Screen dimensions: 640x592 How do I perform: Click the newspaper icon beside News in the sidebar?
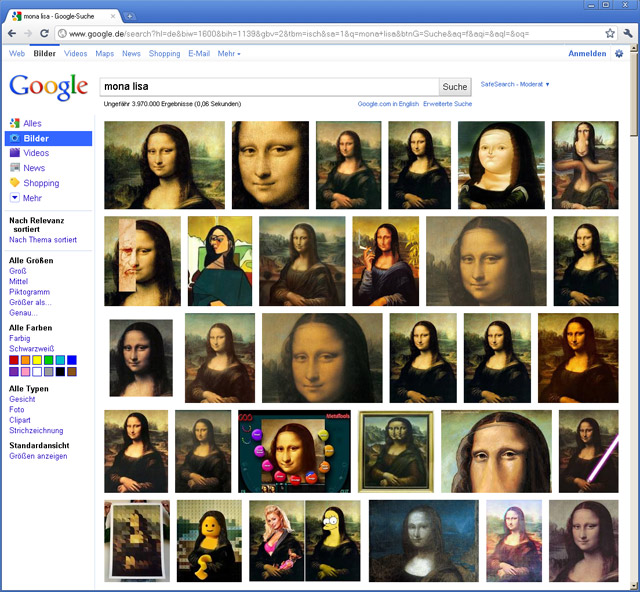pyautogui.click(x=15, y=167)
